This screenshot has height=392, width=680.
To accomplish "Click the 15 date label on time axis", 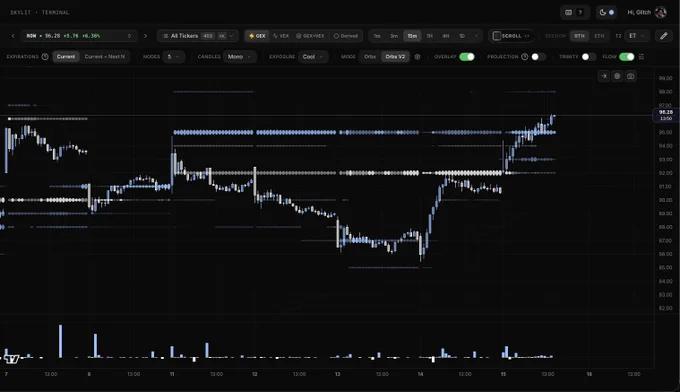I will coord(503,374).
